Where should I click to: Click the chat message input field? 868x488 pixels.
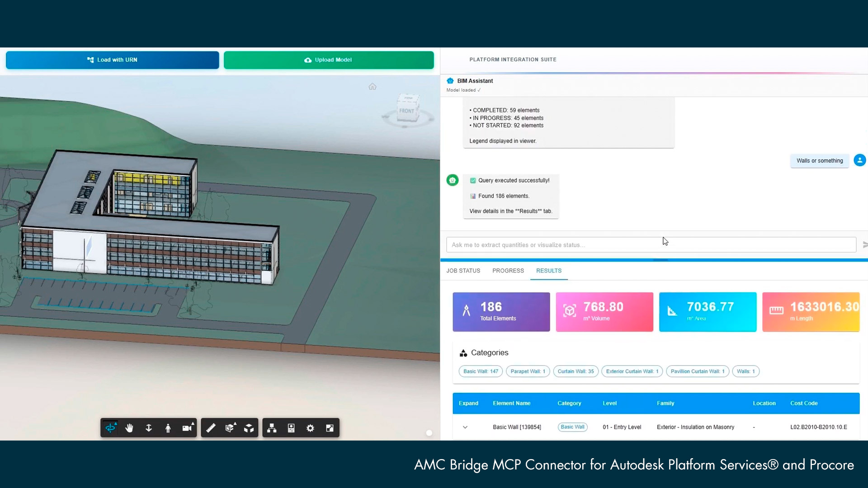[651, 244]
